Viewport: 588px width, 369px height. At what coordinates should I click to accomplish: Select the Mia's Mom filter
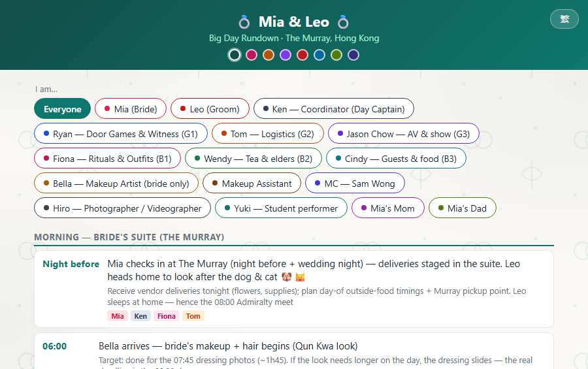[x=387, y=208]
